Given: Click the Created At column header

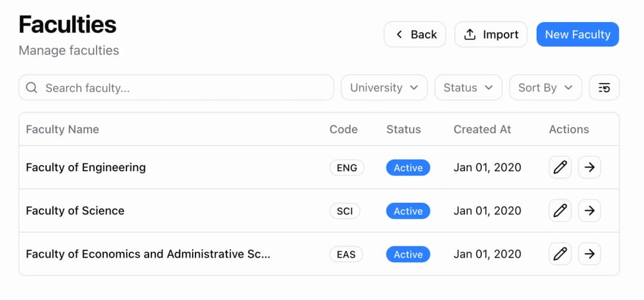Looking at the screenshot, I should coord(482,129).
